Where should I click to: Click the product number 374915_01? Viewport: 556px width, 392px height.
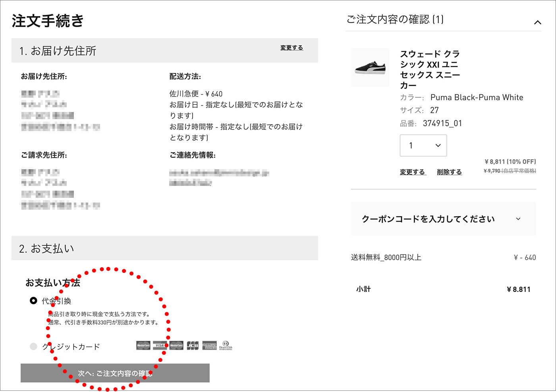point(442,124)
